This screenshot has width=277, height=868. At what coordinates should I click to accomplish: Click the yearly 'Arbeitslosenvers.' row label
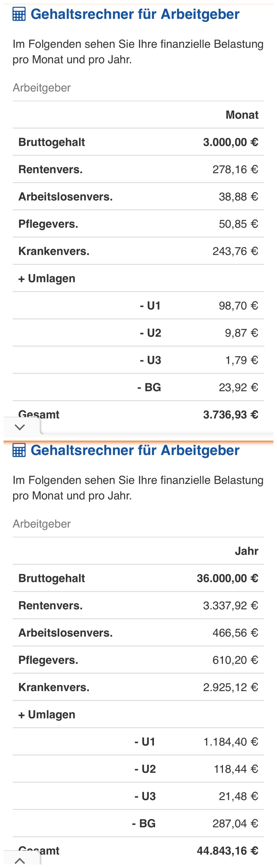pyautogui.click(x=65, y=633)
